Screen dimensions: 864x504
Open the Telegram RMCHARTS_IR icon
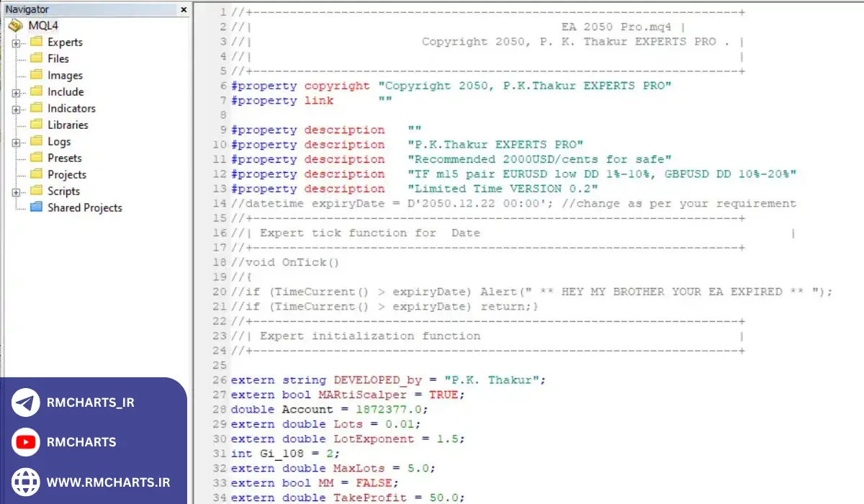tap(26, 402)
